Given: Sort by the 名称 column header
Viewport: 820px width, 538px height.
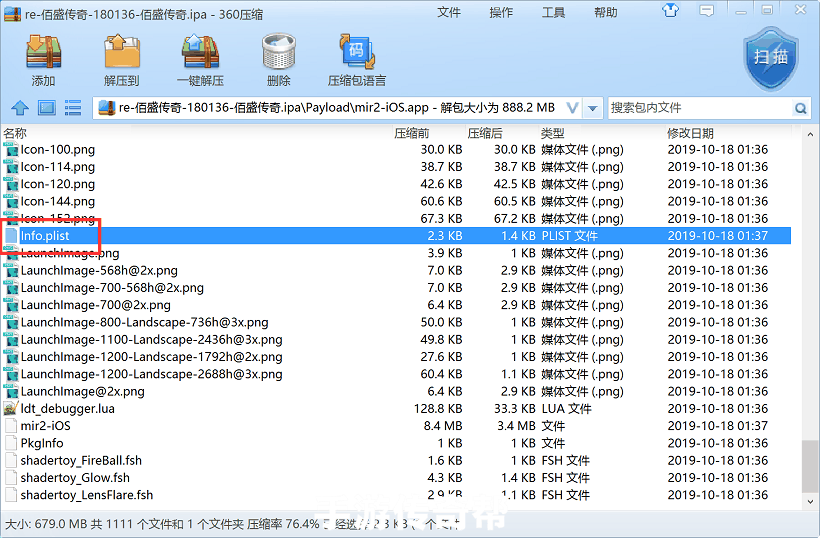Looking at the screenshot, I should (15, 133).
